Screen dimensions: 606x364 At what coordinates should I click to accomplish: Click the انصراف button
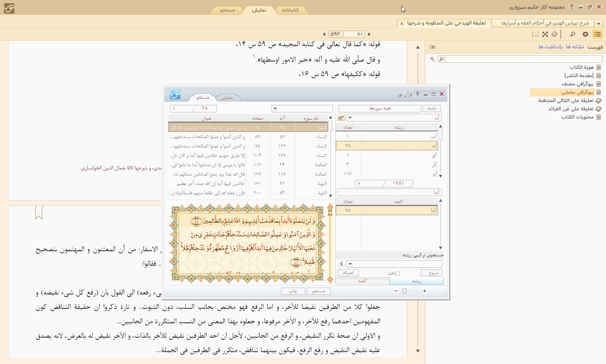(x=348, y=273)
